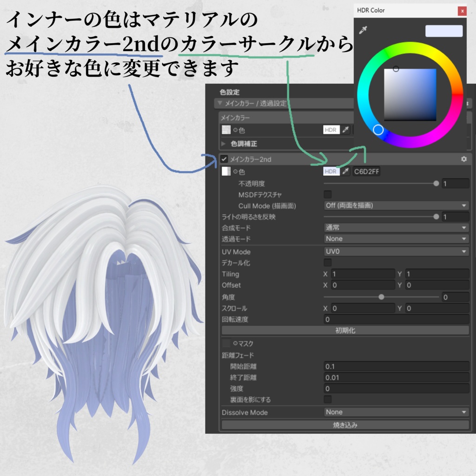
Task: Click the スクロール X field
Action: point(363,309)
